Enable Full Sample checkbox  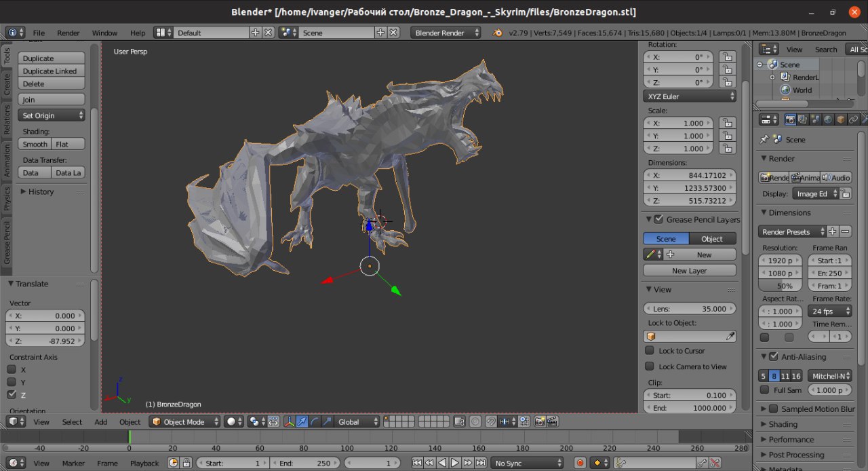[765, 390]
